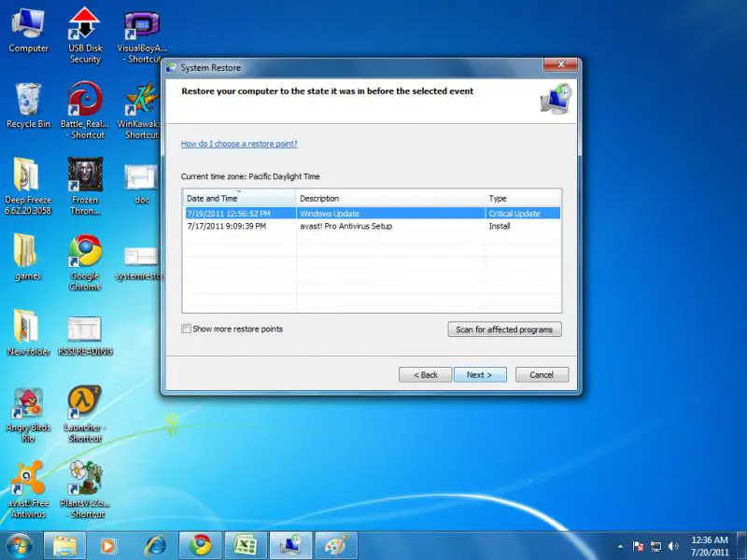Select the doc file icon on desktop
Screen dimensions: 747x560
click(141, 183)
